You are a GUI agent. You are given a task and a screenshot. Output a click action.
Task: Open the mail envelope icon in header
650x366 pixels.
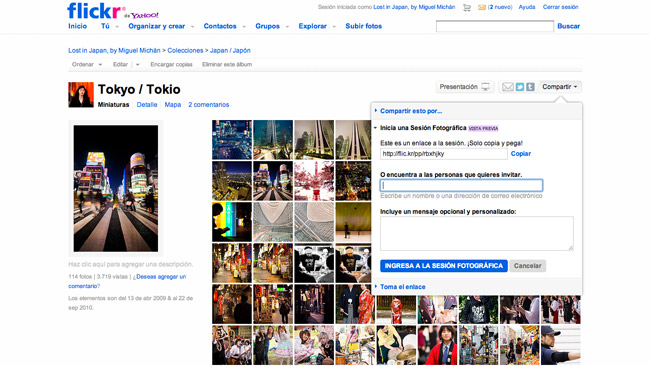482,7
